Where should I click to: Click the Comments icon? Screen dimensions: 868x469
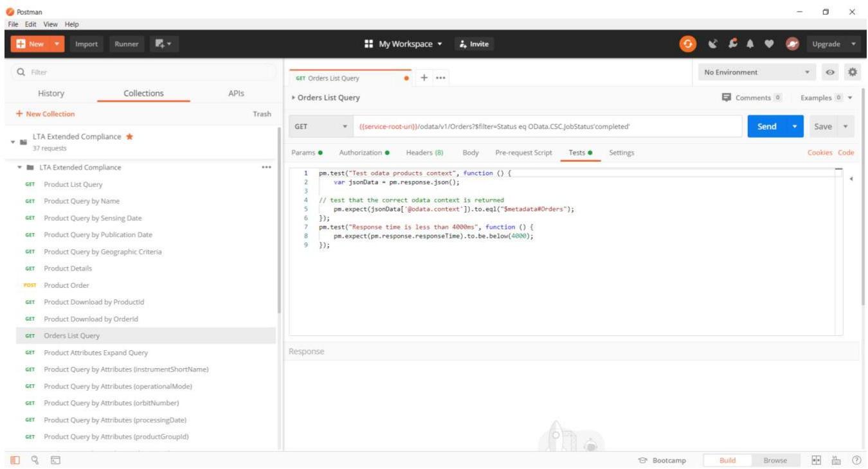pyautogui.click(x=727, y=98)
